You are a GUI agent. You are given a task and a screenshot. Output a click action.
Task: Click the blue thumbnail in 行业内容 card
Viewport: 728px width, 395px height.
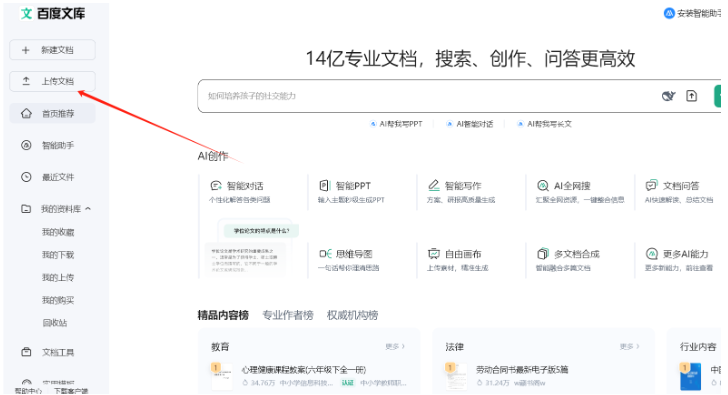(690, 376)
